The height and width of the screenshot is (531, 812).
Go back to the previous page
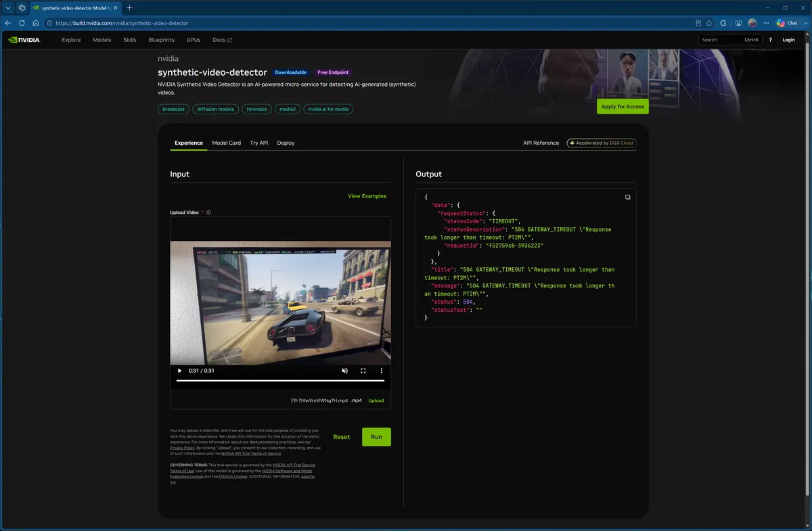coord(8,22)
